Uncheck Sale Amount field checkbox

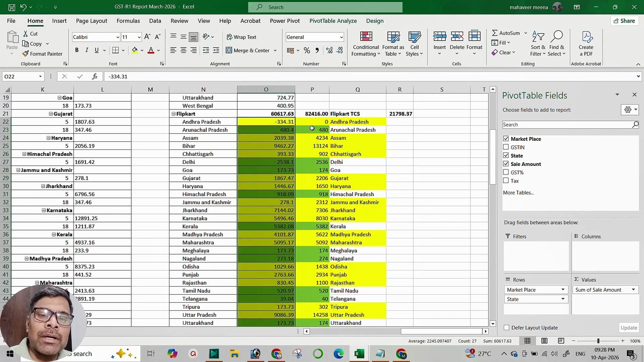[x=506, y=164]
